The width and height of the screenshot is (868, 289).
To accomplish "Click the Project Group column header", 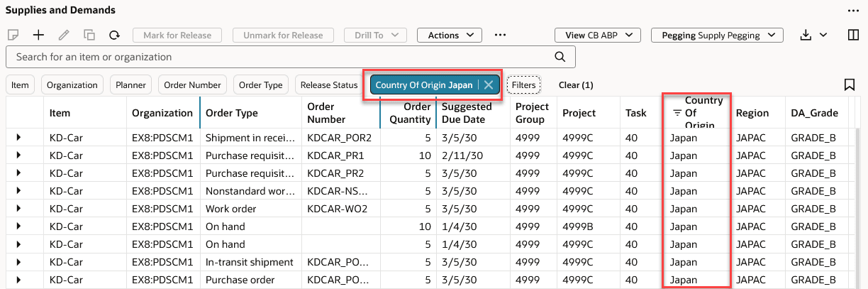I will click(533, 113).
